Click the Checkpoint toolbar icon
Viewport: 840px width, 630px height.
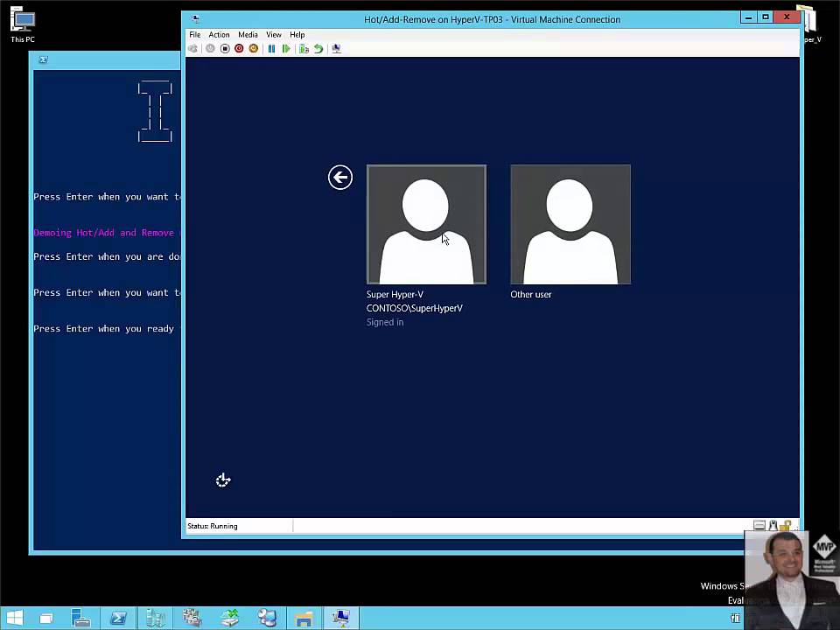304,49
